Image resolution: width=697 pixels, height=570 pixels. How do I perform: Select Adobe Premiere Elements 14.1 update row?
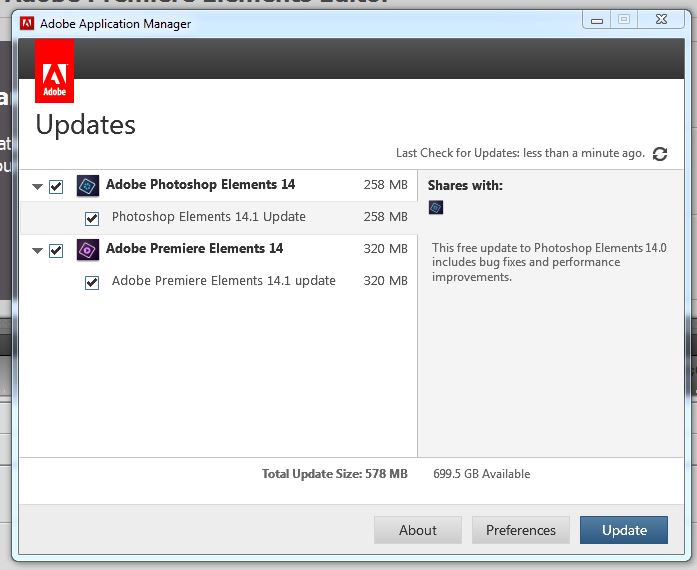pos(219,281)
